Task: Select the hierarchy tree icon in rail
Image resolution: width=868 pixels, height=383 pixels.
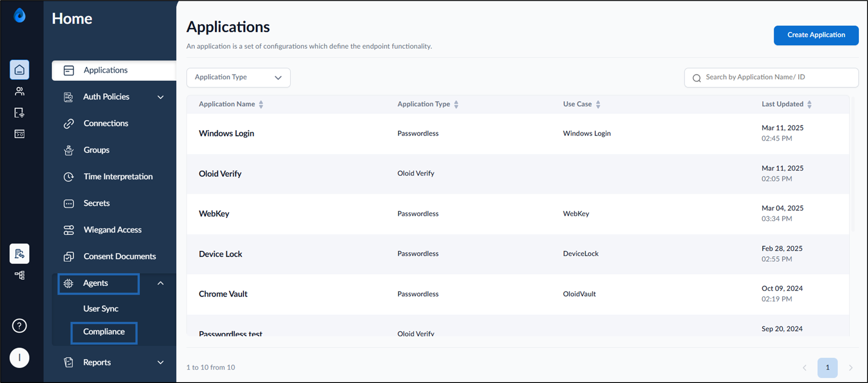Action: coord(20,275)
